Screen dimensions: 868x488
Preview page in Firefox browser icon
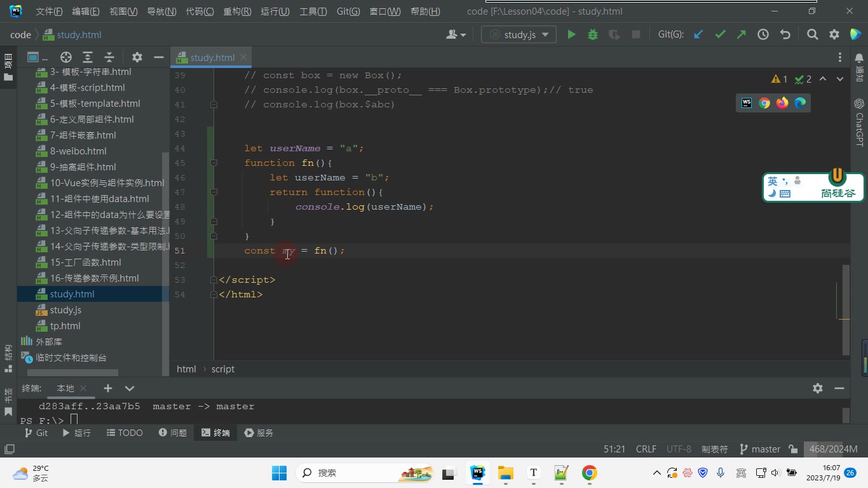tap(782, 103)
